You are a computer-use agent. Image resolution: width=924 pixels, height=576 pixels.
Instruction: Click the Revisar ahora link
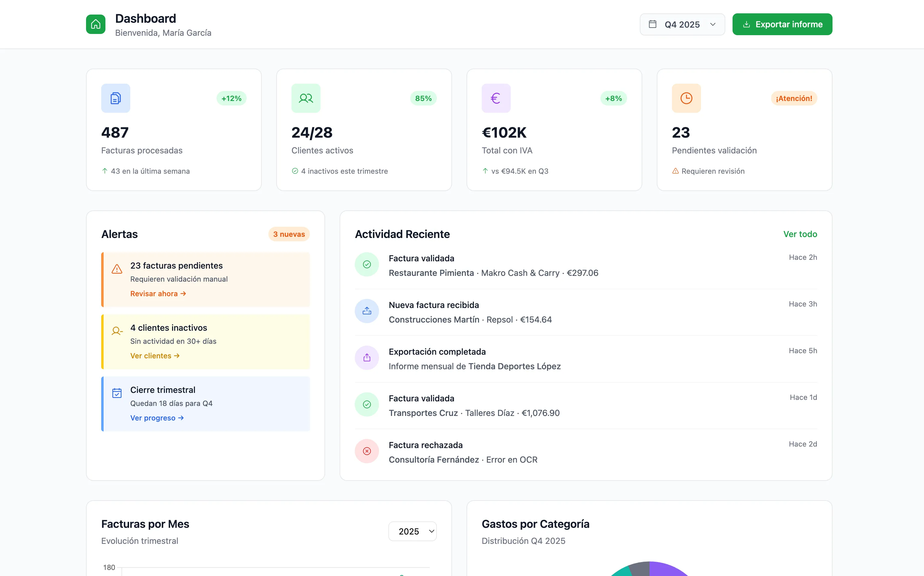click(158, 294)
